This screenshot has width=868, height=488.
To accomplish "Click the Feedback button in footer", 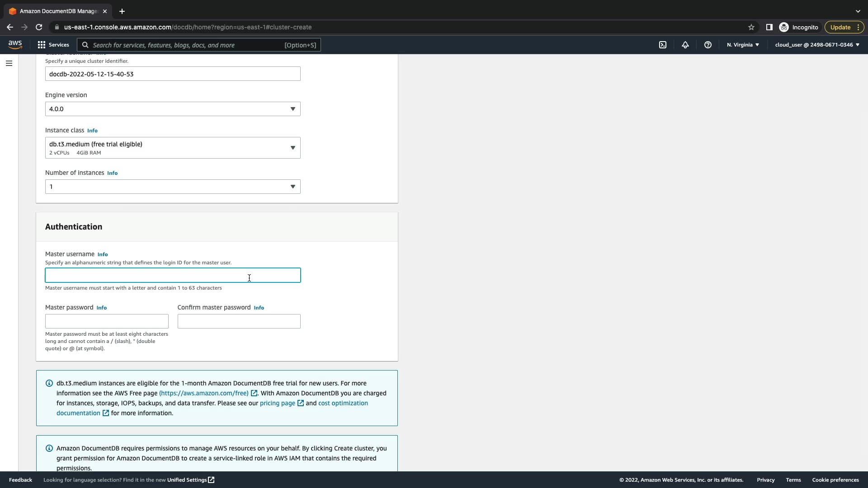I will (20, 480).
